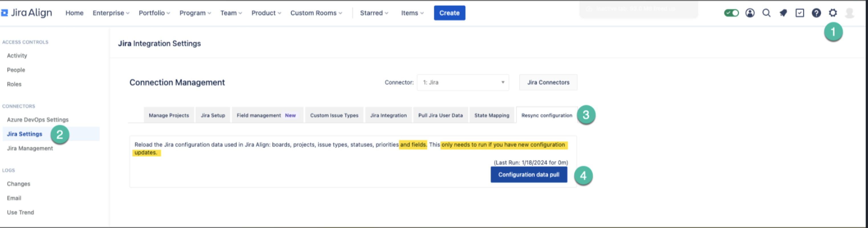Expand the Custom Rooms menu
The image size is (868, 228).
coord(316,13)
